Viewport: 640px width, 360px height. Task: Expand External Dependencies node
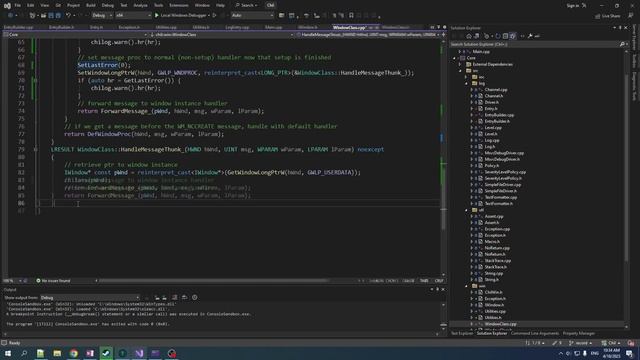[460, 64]
